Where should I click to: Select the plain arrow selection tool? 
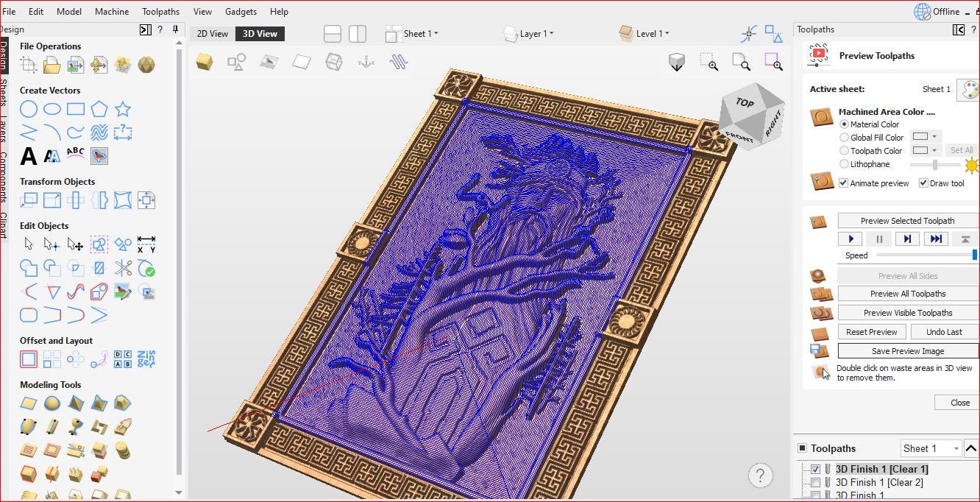click(x=28, y=244)
